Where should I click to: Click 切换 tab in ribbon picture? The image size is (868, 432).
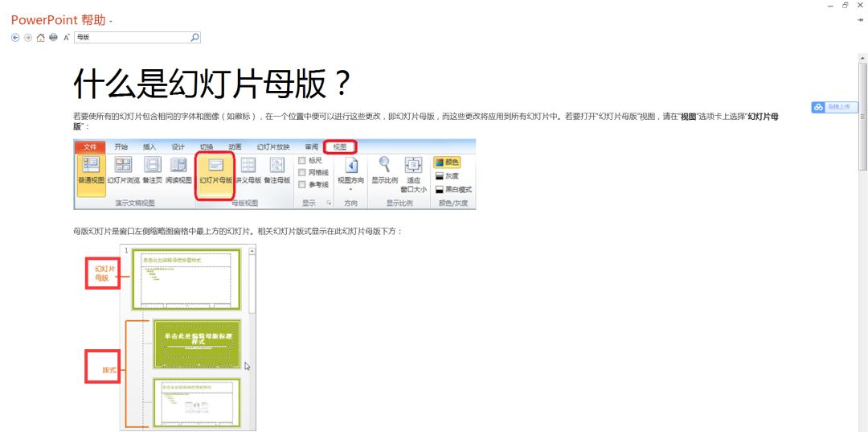[207, 146]
